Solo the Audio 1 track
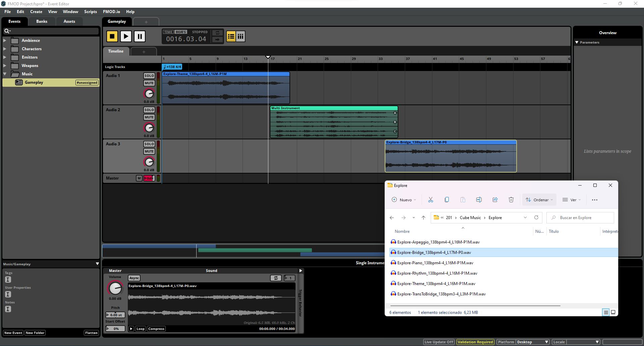This screenshot has height=346, width=644. pos(149,76)
